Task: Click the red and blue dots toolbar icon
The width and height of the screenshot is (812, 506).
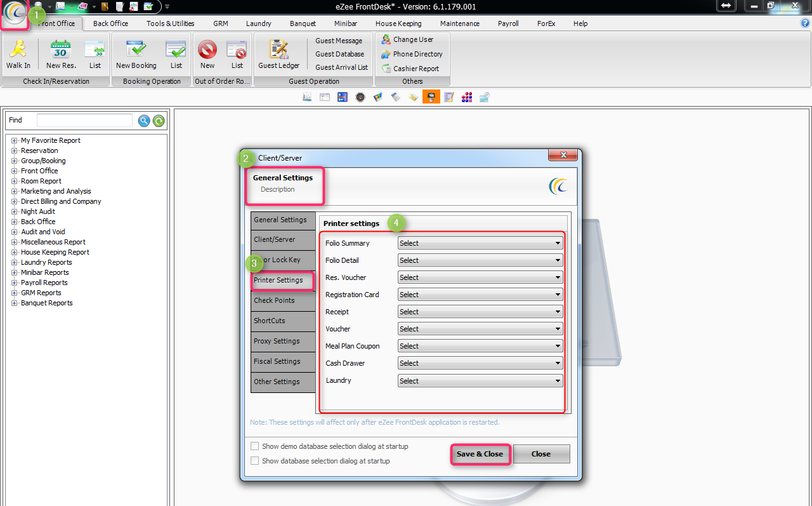Action: (x=467, y=97)
